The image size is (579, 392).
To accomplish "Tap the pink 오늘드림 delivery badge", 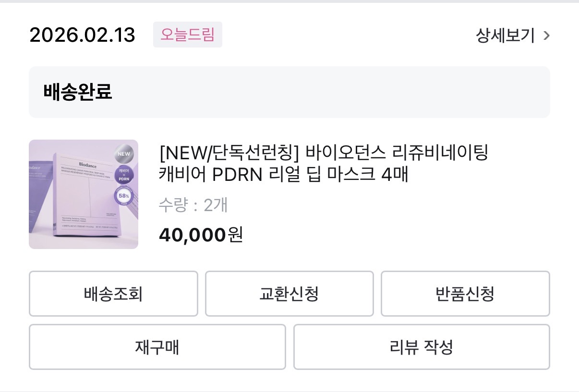I will (x=187, y=35).
